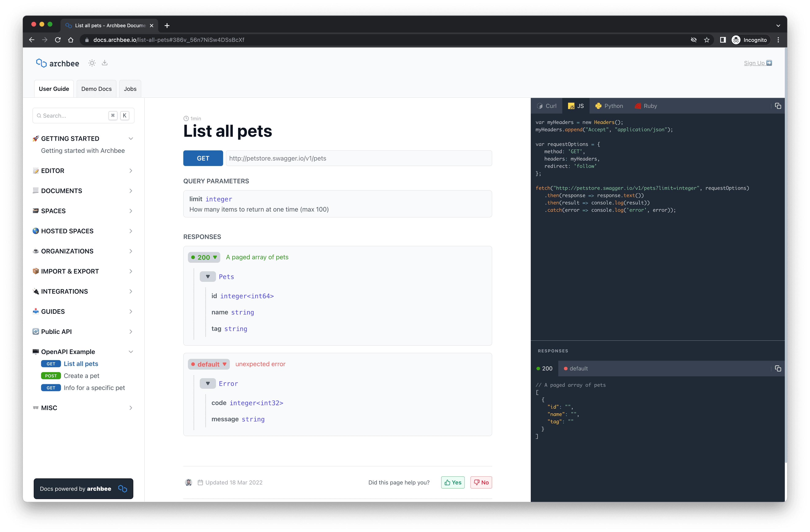
Task: Click the download docs icon in header
Action: 104,63
